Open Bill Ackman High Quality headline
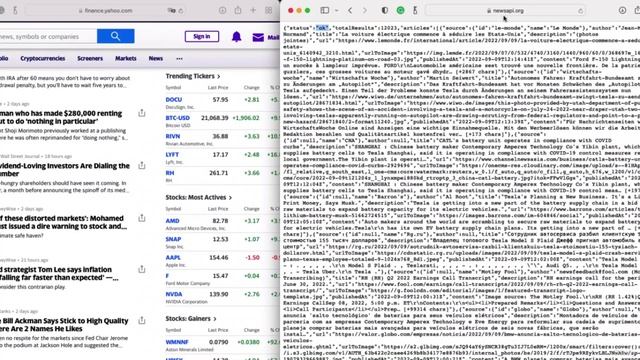The height and width of the screenshot is (360, 640). coord(64,325)
